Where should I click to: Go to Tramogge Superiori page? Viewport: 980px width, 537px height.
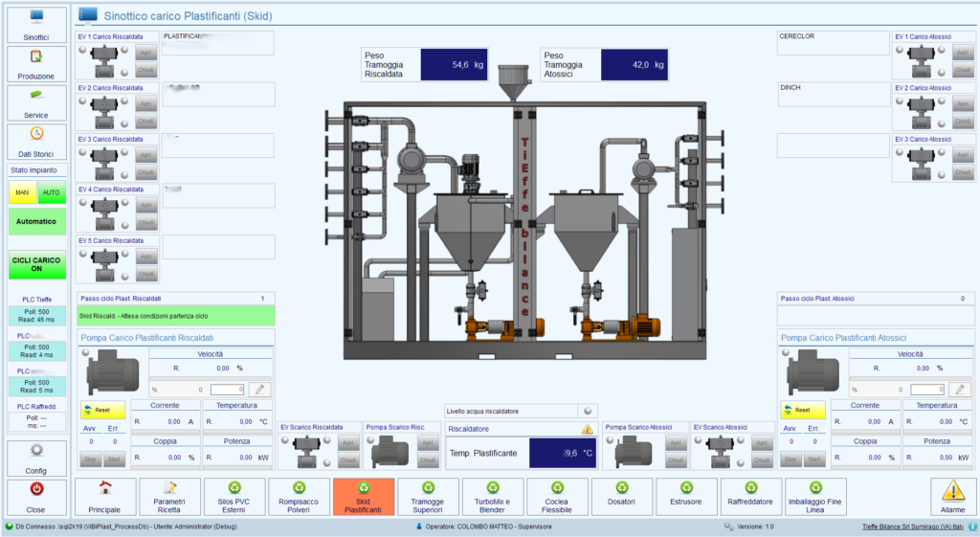tap(427, 497)
